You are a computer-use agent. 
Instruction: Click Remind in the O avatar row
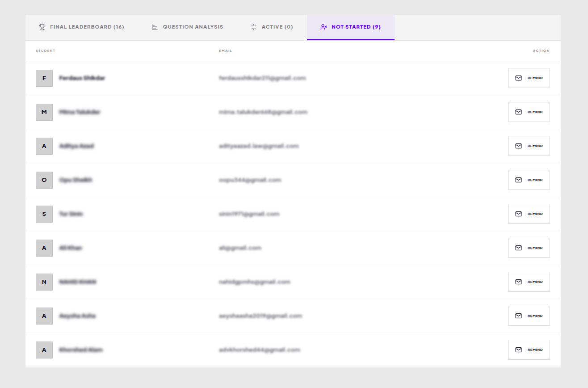529,180
